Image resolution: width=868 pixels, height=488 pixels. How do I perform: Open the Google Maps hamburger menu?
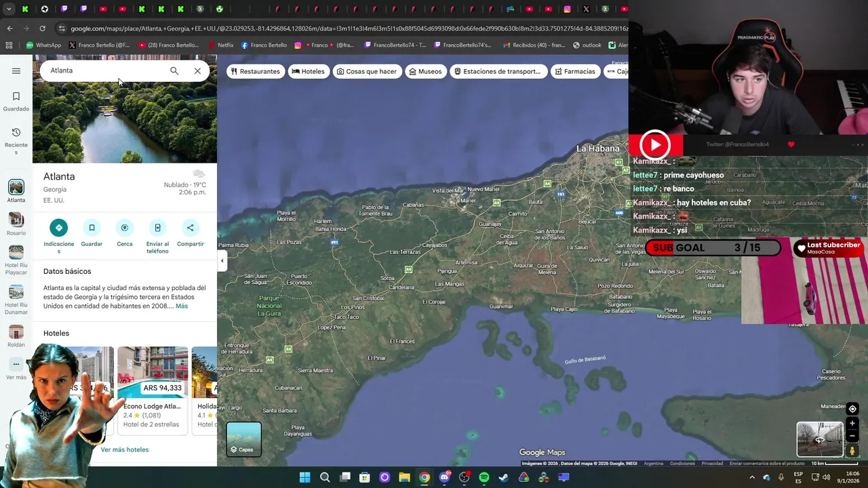(16, 70)
